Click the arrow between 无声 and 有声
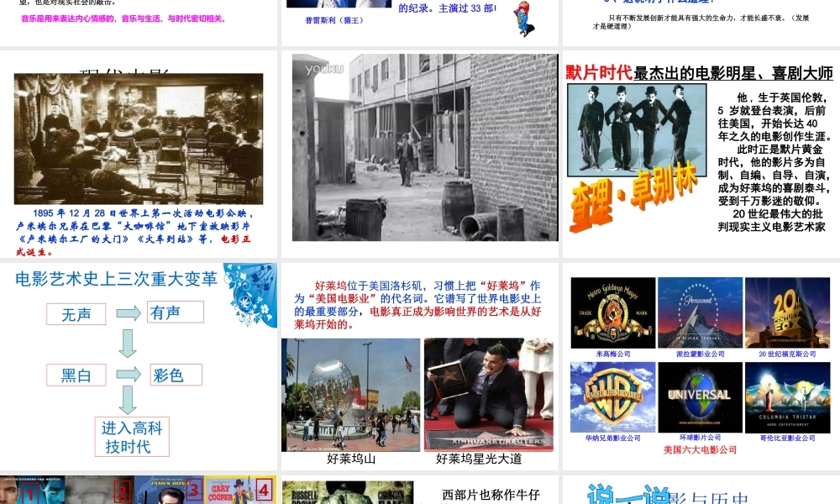The image size is (840, 504). pos(129,313)
